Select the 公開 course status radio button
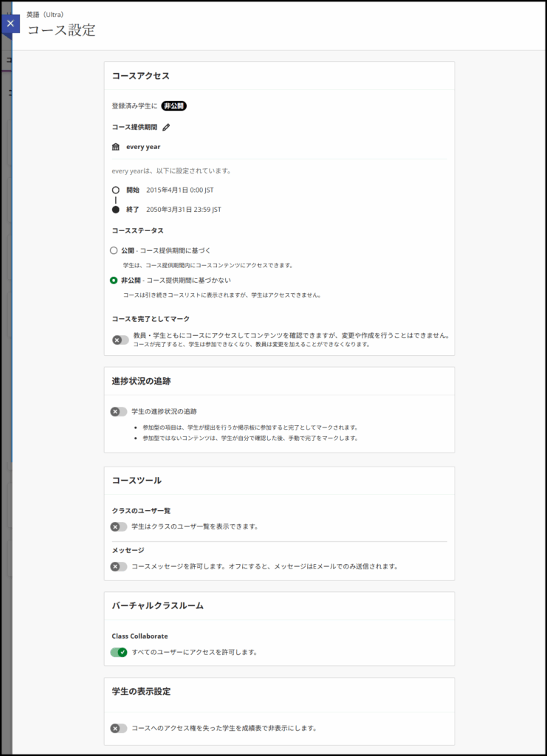This screenshot has width=547, height=756. pyautogui.click(x=114, y=250)
